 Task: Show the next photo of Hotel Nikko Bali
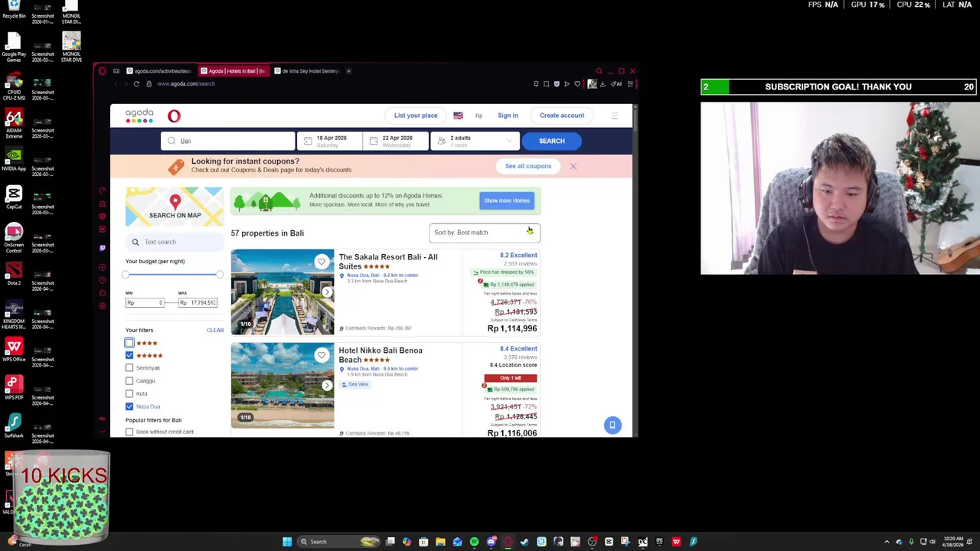point(327,385)
